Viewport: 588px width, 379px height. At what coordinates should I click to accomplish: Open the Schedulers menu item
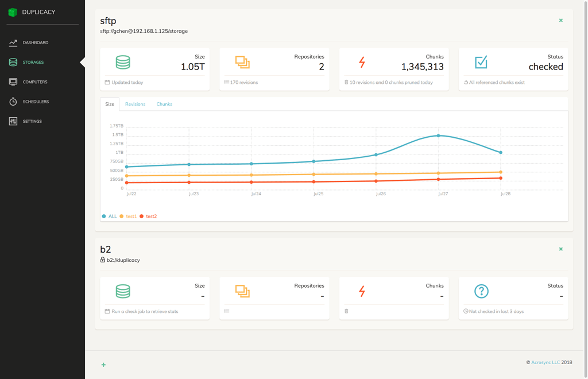click(36, 102)
